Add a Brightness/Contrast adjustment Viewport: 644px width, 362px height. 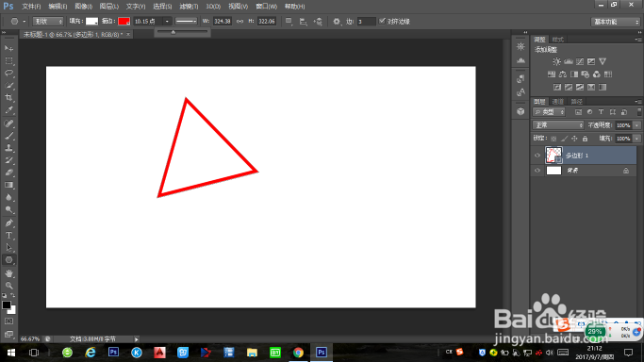point(556,61)
